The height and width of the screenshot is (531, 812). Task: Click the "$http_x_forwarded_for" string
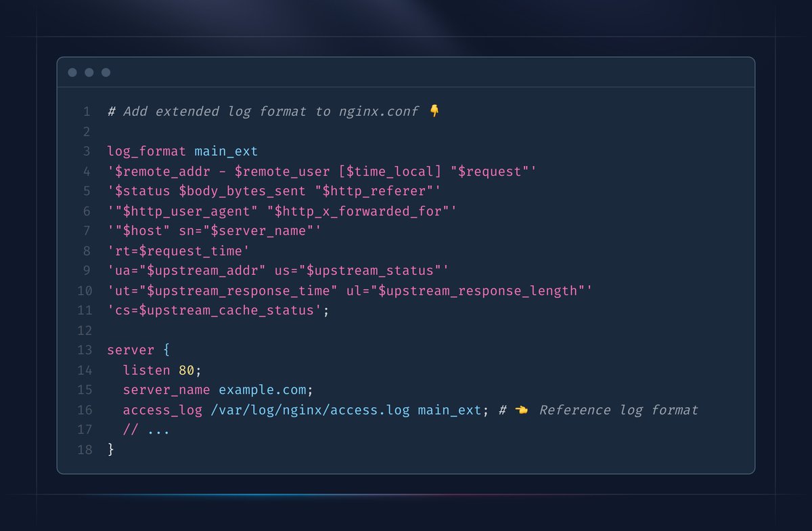pos(358,211)
